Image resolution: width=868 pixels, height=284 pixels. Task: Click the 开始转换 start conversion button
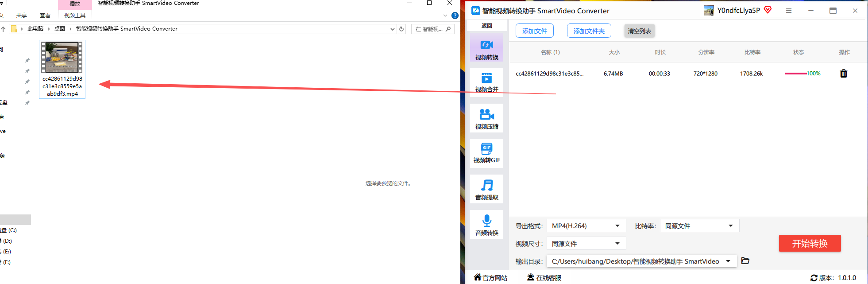[810, 243]
